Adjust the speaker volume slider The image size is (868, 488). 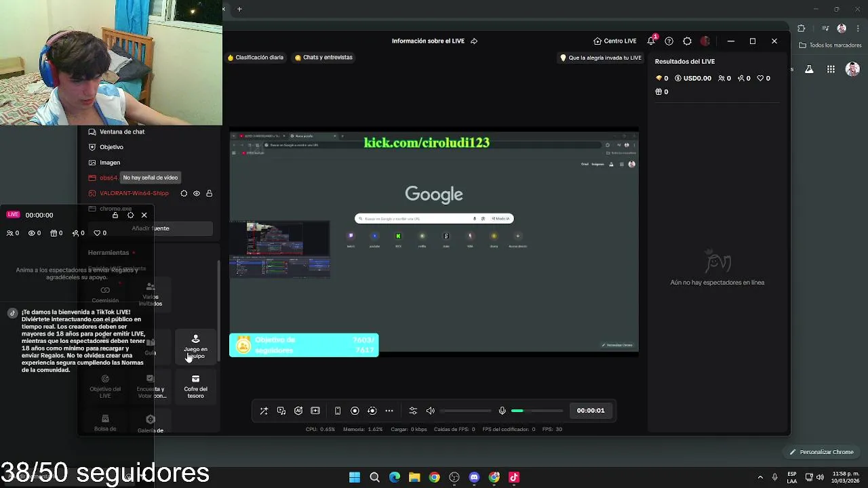(466, 411)
